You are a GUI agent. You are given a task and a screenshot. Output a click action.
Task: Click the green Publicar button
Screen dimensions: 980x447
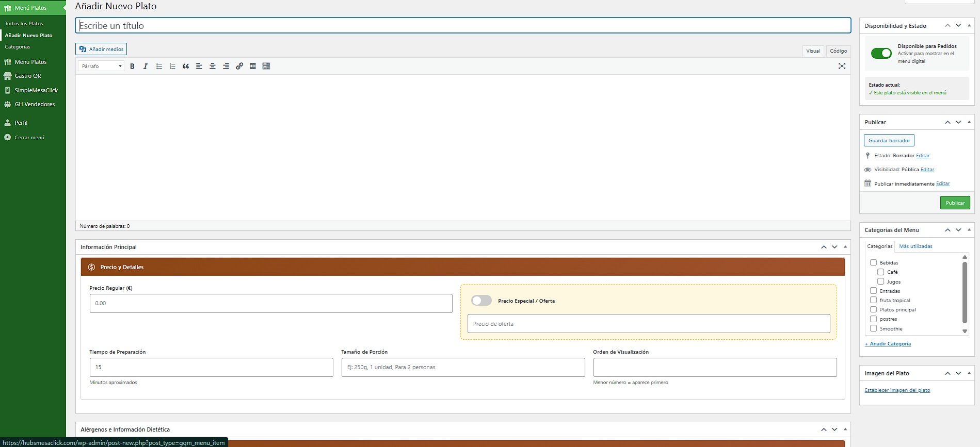(955, 203)
